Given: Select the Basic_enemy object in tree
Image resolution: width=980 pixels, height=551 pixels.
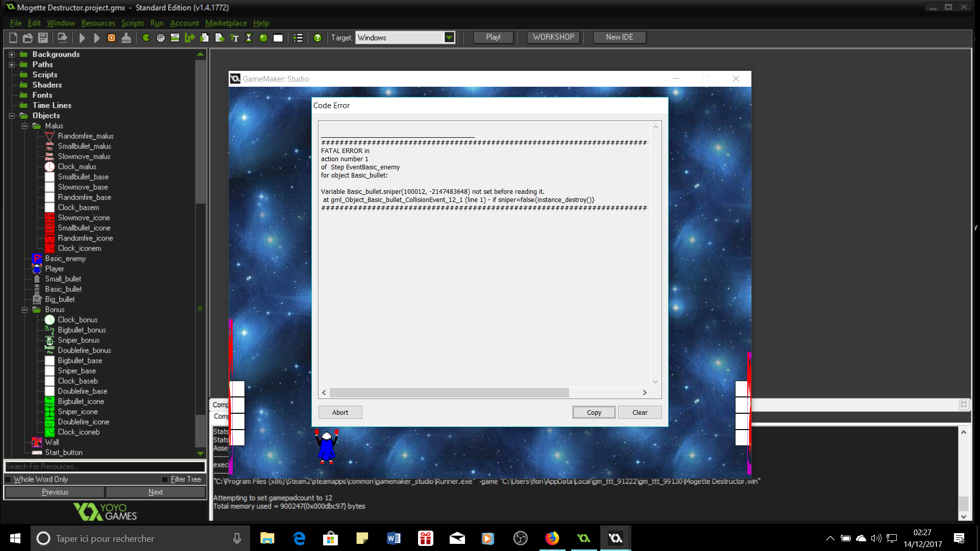Looking at the screenshot, I should click(x=65, y=259).
